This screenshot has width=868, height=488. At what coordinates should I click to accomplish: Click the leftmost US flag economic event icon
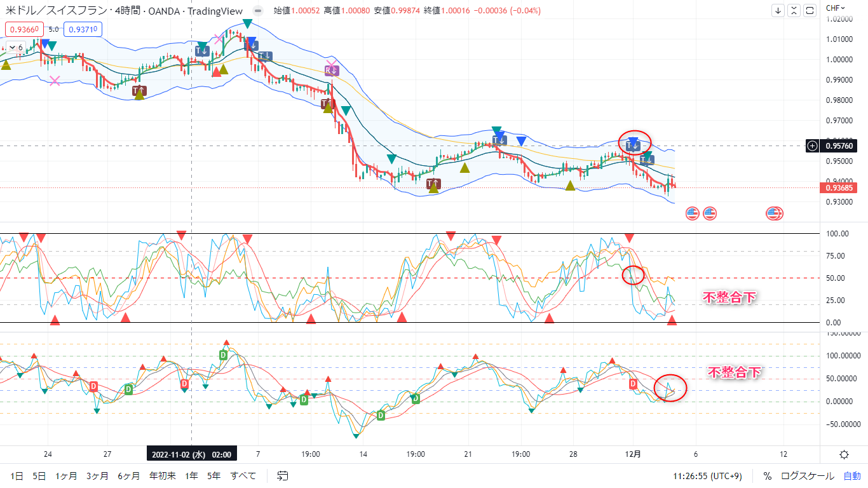(x=692, y=213)
